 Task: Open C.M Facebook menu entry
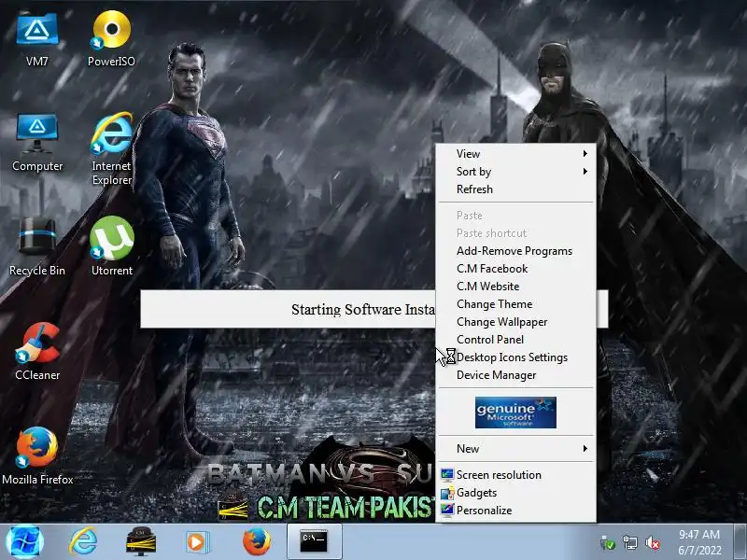pyautogui.click(x=516, y=269)
